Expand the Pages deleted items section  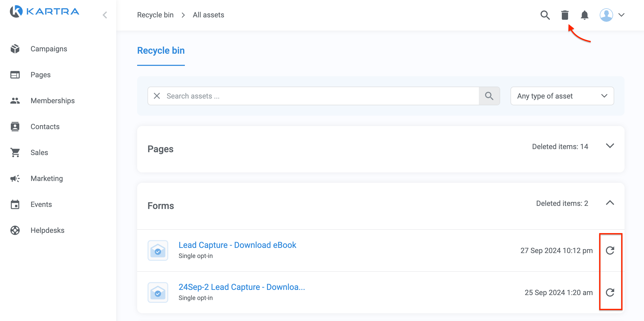click(610, 146)
